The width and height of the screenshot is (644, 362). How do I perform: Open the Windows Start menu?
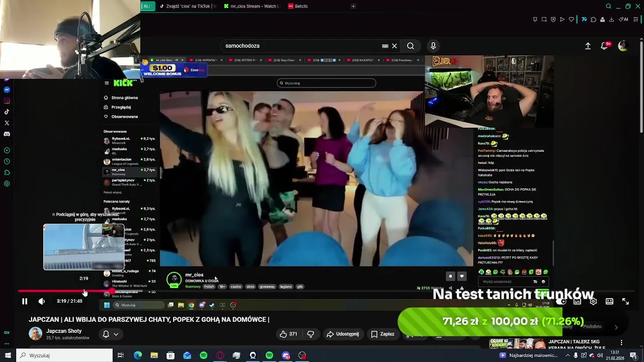pos(8,355)
